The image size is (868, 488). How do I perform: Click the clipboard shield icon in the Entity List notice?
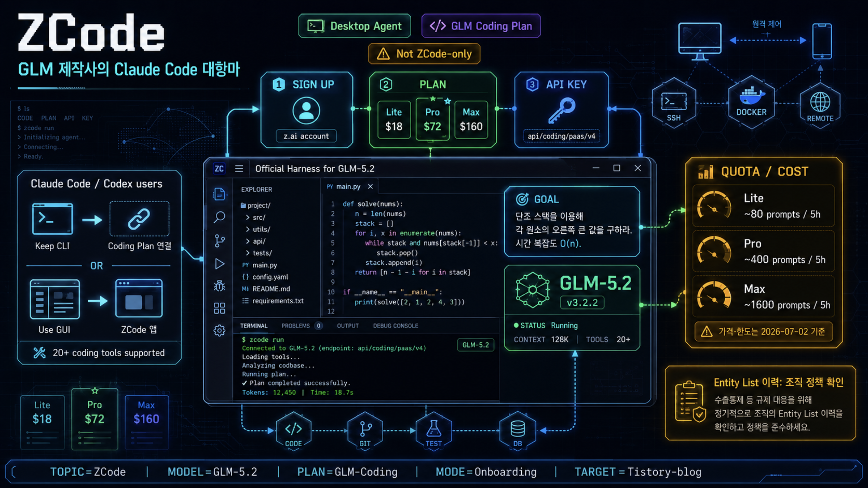(690, 402)
